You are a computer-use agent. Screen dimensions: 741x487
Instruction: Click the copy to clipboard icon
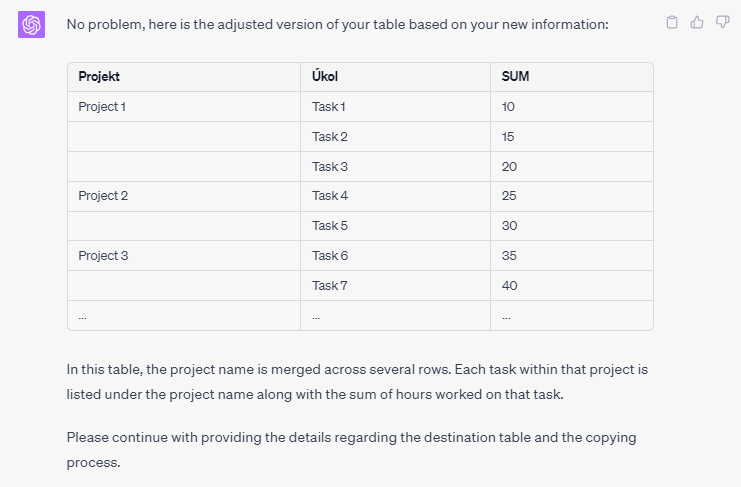(672, 22)
